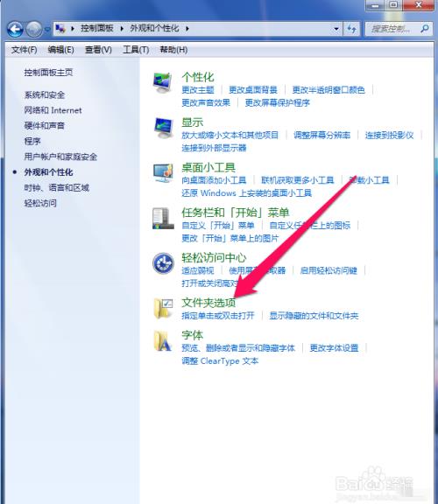Viewport: 438px width, 504px height.
Task: Open the 文件夹选项 heading
Action: 208,303
